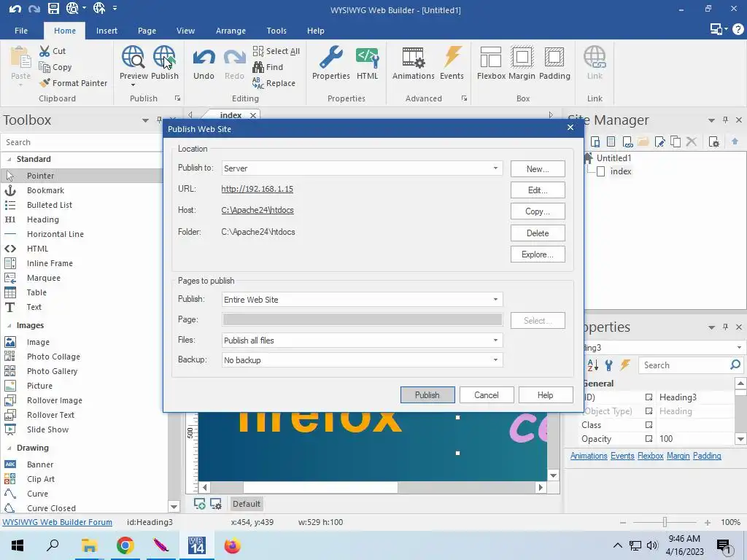The image size is (747, 560).
Task: Switch to the Page ribbon tab
Action: tap(147, 31)
